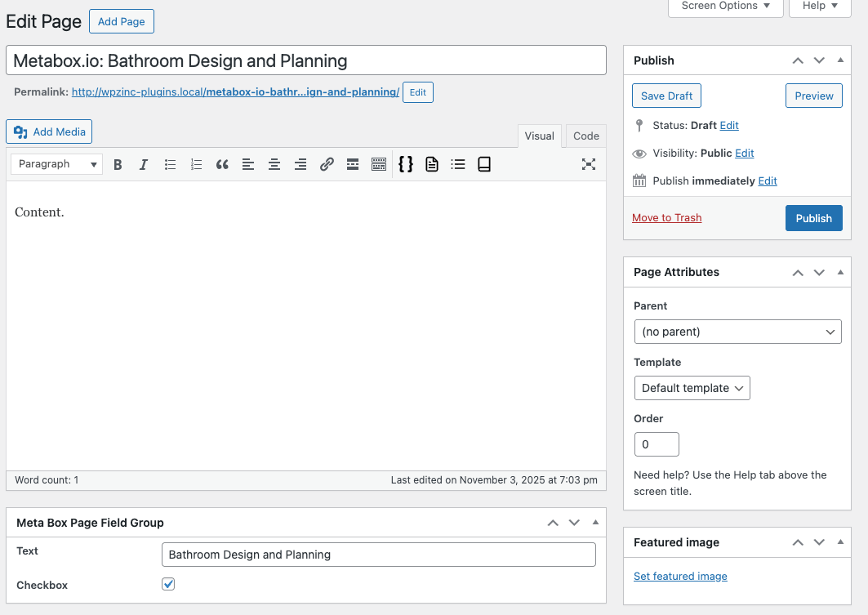This screenshot has width=868, height=615.
Task: Open the Paragraph style dropdown
Action: pos(56,164)
